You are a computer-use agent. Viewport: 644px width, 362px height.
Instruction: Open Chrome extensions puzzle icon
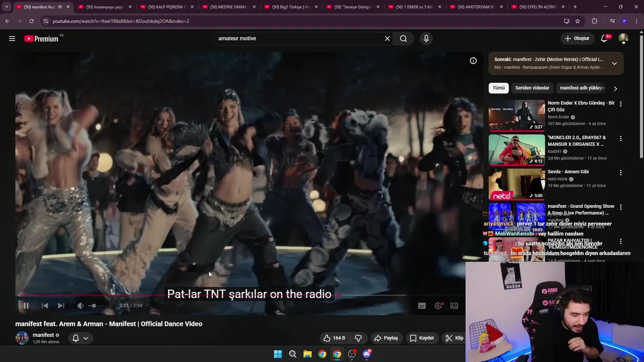point(595,21)
